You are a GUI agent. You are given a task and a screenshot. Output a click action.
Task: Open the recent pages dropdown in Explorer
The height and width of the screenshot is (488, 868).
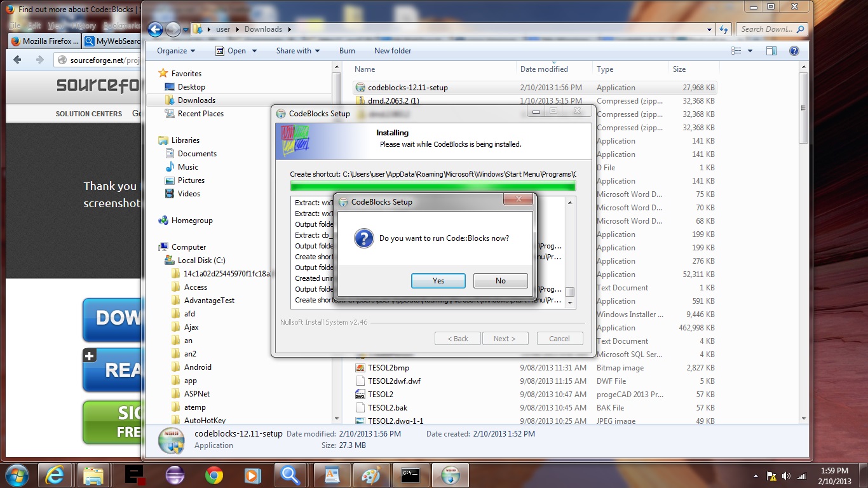pos(186,29)
